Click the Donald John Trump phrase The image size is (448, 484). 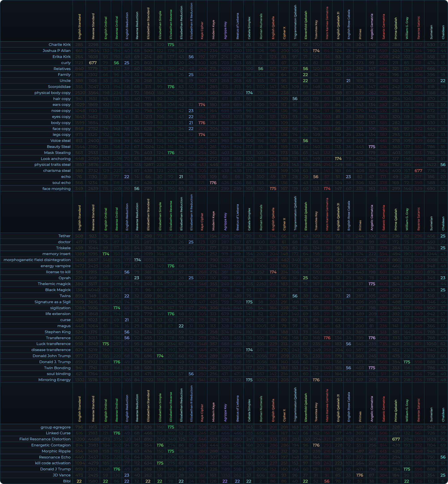coord(51,356)
